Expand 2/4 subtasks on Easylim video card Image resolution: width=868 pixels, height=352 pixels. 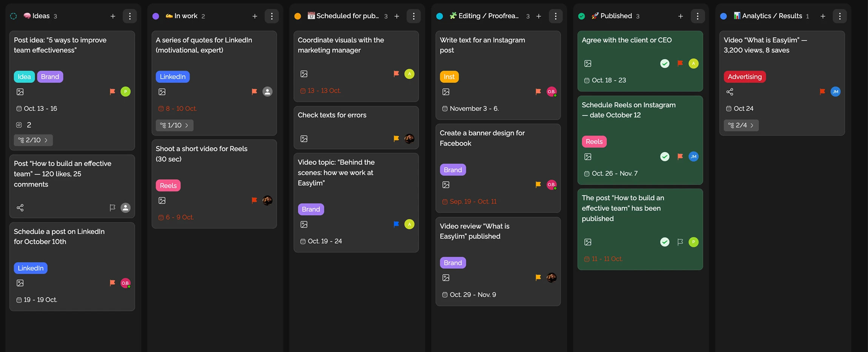point(741,125)
